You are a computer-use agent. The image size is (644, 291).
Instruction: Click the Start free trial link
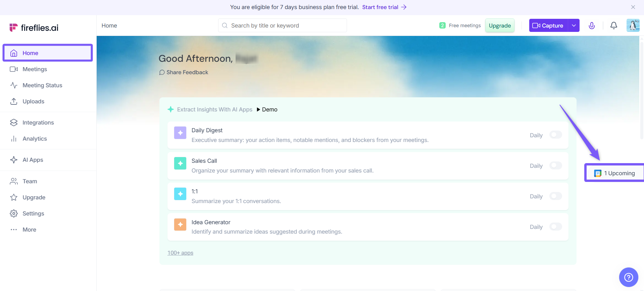click(x=384, y=7)
